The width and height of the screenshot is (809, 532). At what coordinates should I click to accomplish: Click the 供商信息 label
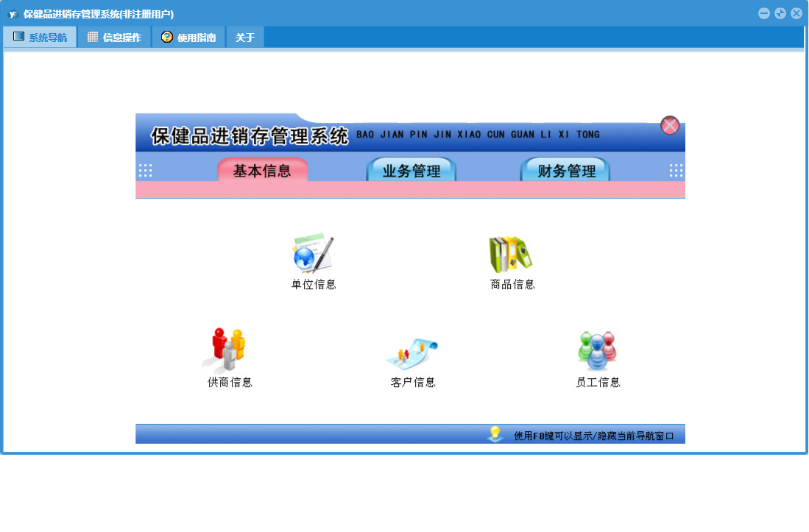coord(230,382)
